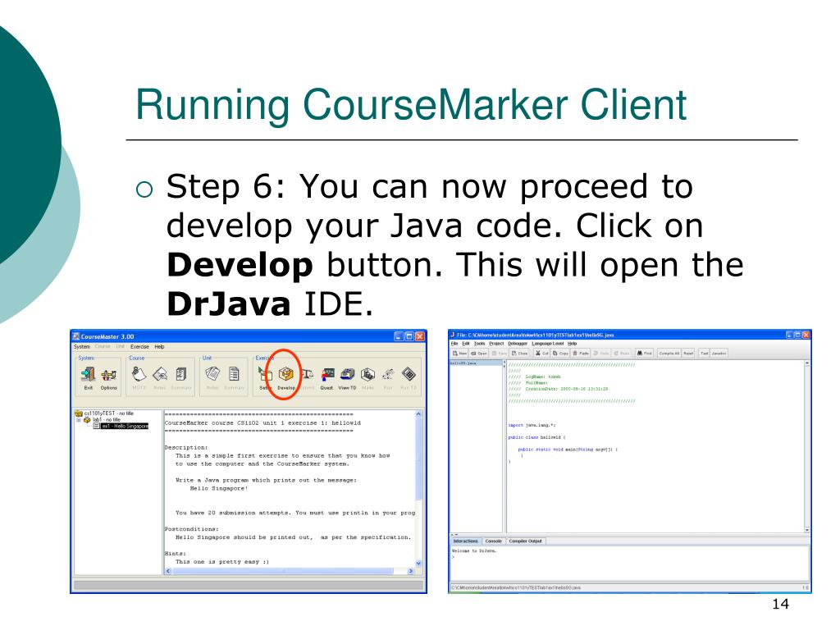Screen dimensions: 840x630
Task: Switch to Console tab in DrJava
Action: [493, 541]
